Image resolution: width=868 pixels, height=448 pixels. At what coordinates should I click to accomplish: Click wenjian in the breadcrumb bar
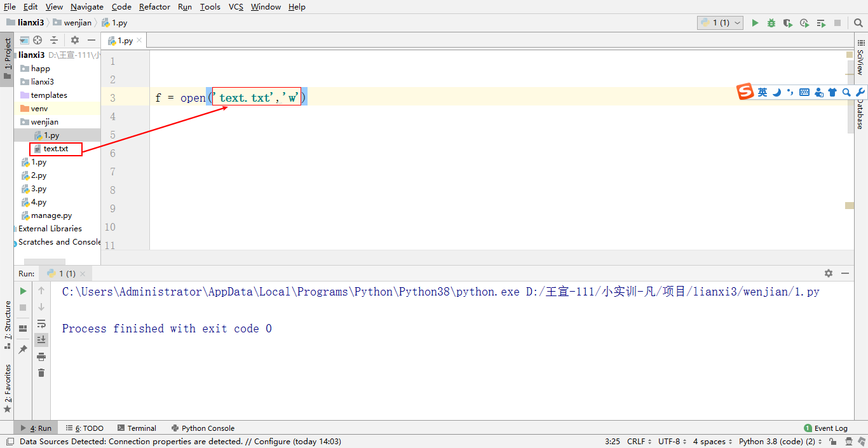(73, 23)
